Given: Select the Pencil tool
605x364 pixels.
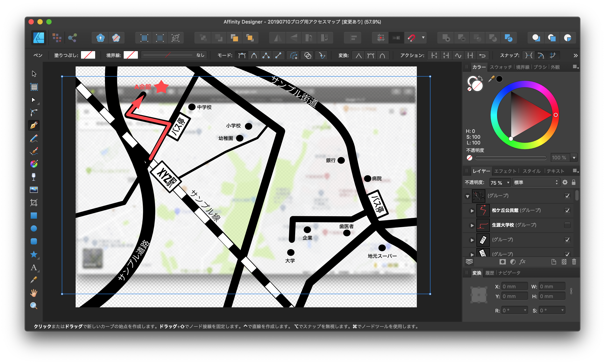Looking at the screenshot, I should tap(34, 138).
